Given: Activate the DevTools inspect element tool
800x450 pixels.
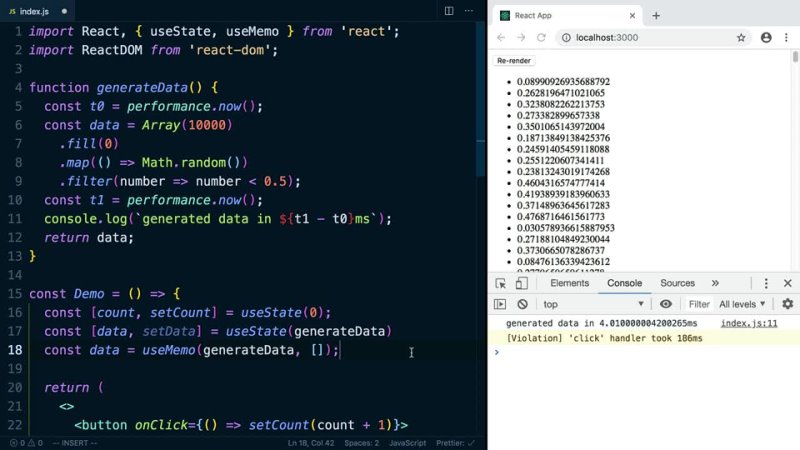Looking at the screenshot, I should point(501,284).
